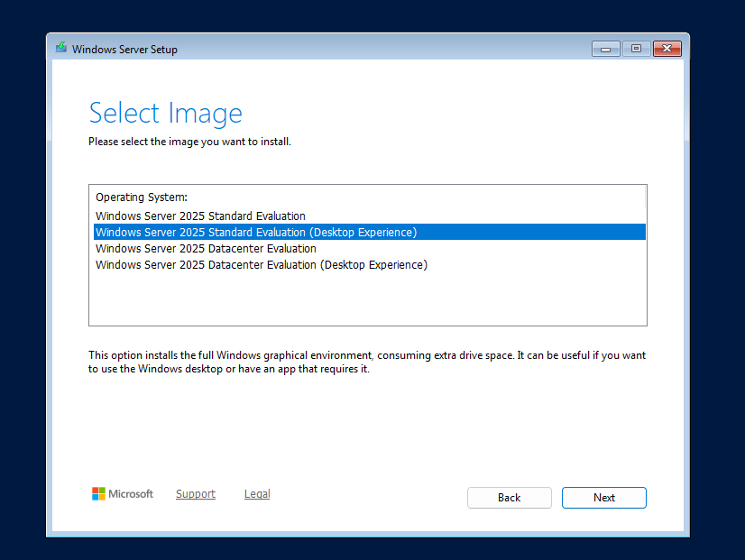
Task: Minimize the Windows Server Setup window
Action: point(605,49)
